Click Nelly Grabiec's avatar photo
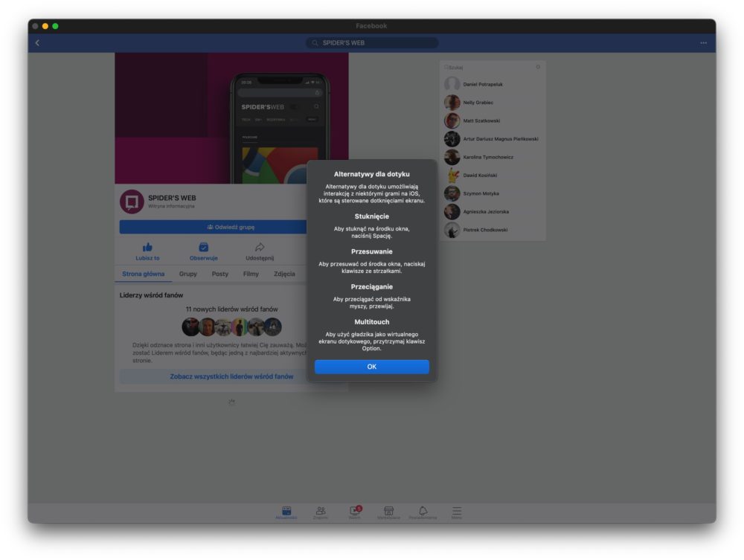The image size is (744, 560). click(x=452, y=103)
